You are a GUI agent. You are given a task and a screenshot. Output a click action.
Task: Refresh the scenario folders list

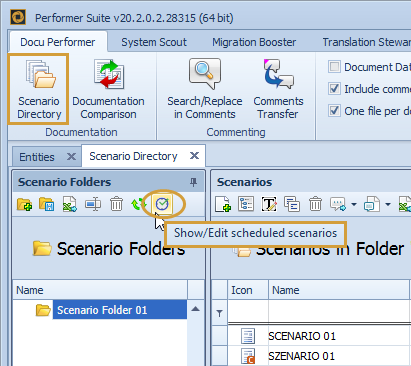138,204
